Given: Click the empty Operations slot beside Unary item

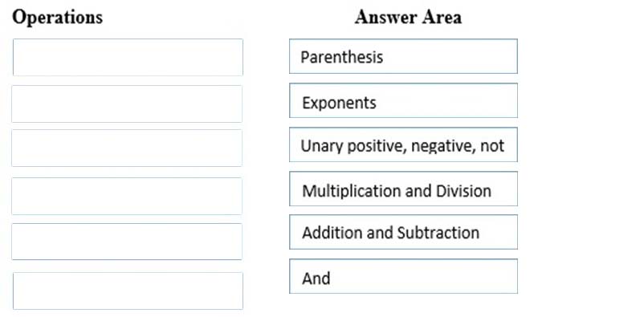Looking at the screenshot, I should point(127,148).
